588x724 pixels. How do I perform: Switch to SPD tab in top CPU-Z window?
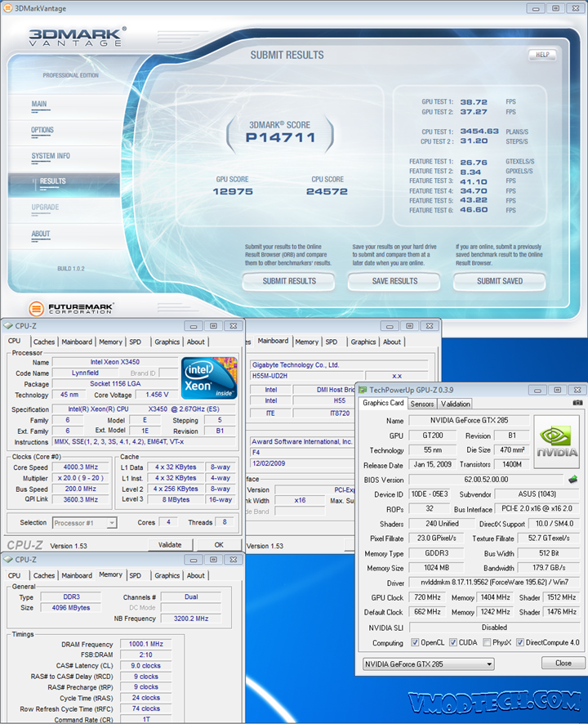(x=136, y=342)
